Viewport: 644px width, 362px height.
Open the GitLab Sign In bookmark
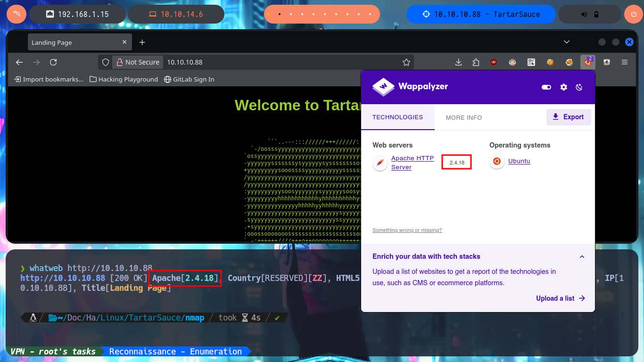pos(189,79)
